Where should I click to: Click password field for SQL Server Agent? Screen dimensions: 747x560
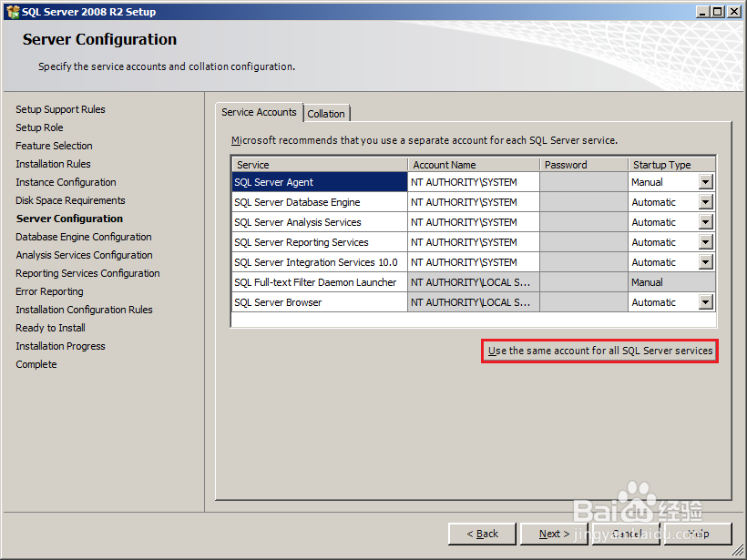coord(584,182)
